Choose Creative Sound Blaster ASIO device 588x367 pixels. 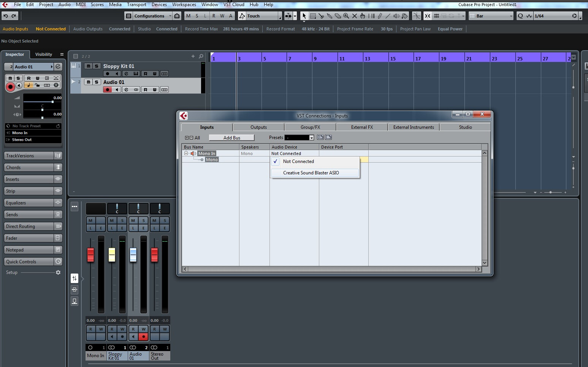pos(311,173)
